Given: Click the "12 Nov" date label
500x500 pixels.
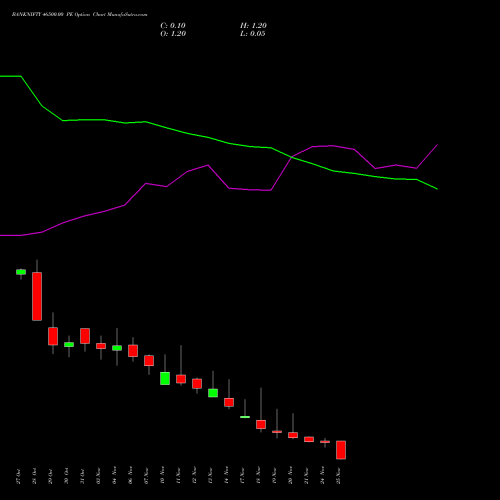Looking at the screenshot, I should coord(194,475).
